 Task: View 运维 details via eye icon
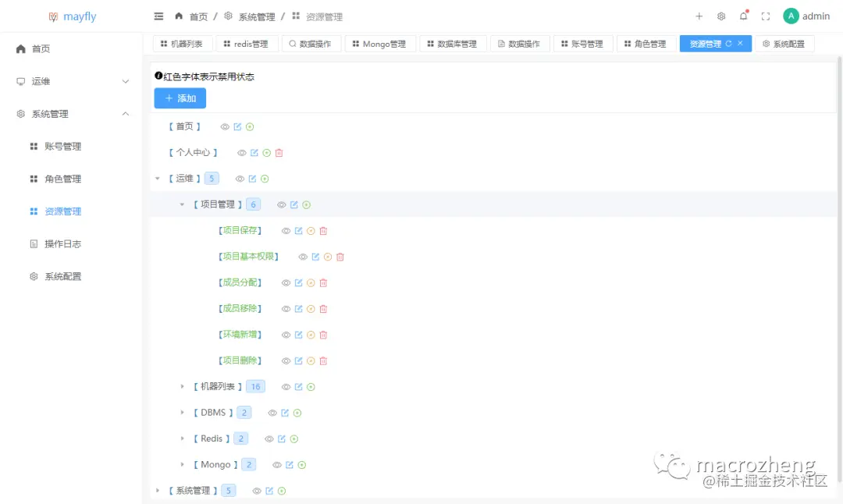(240, 179)
